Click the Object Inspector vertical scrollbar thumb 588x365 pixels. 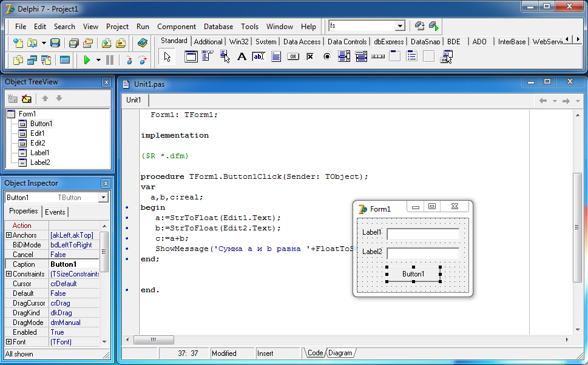point(104,252)
